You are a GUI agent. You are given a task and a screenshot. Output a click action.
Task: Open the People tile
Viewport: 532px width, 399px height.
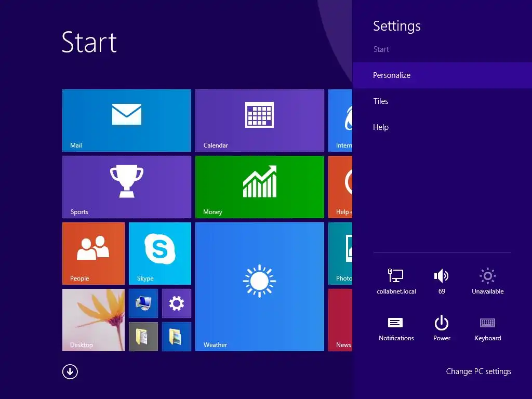[x=94, y=254]
